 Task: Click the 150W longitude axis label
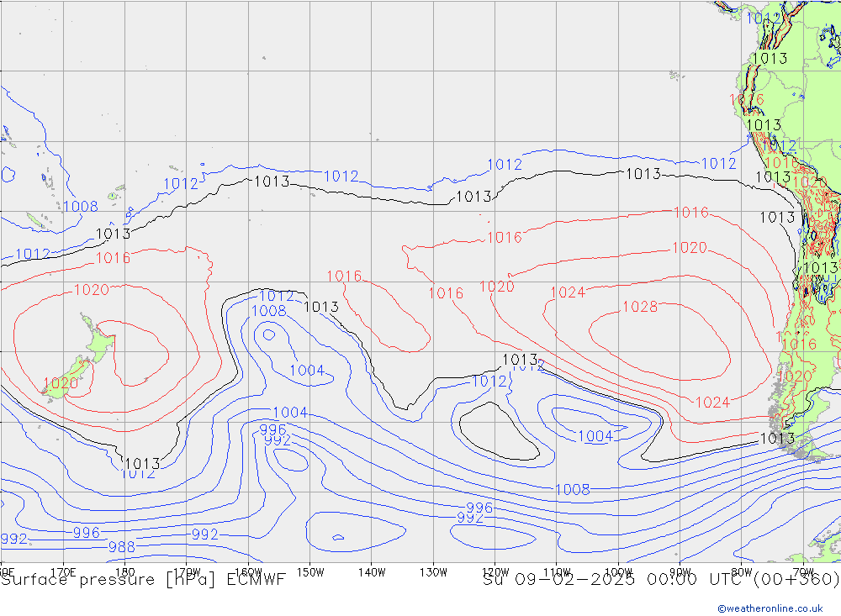pyautogui.click(x=309, y=571)
